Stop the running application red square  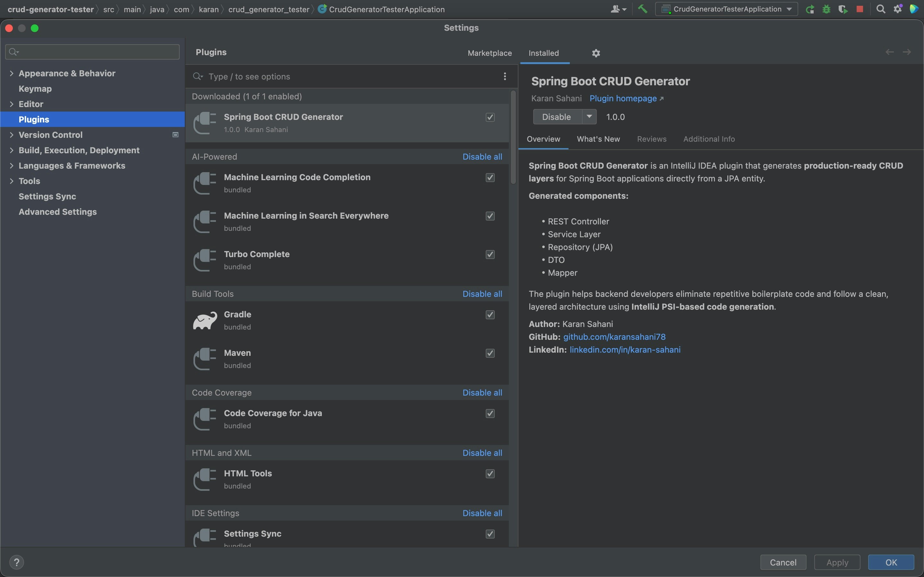860,9
